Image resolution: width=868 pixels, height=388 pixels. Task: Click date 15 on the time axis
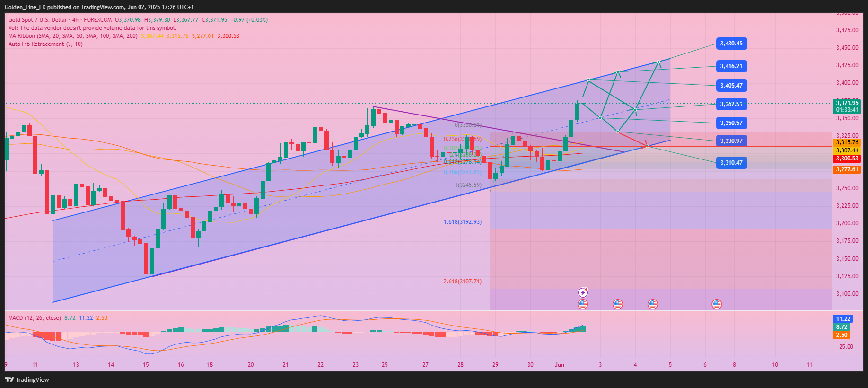pyautogui.click(x=146, y=365)
